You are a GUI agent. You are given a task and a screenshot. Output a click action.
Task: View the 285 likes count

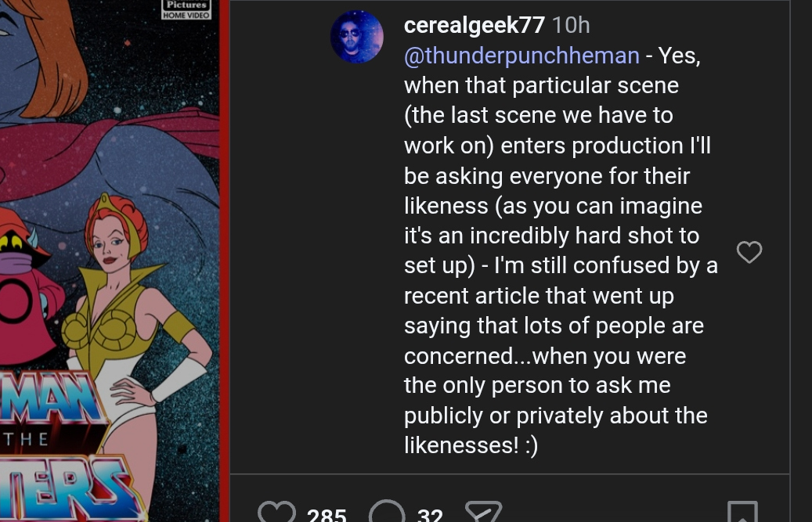point(327,515)
